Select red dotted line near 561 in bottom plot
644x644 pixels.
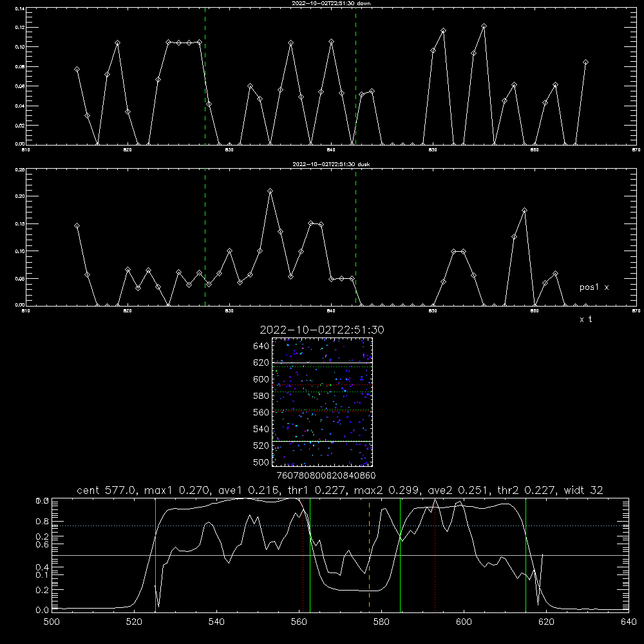pyautogui.click(x=303, y=555)
